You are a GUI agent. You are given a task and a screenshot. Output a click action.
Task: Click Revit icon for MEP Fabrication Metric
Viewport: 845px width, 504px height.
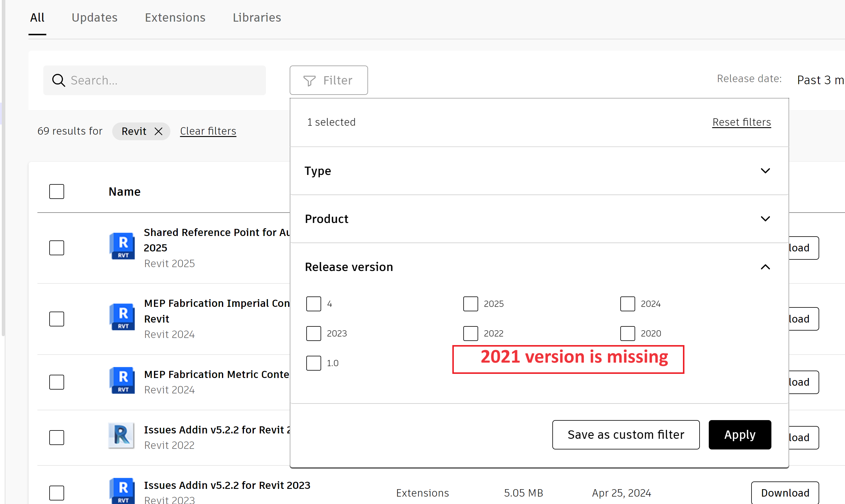click(x=122, y=380)
